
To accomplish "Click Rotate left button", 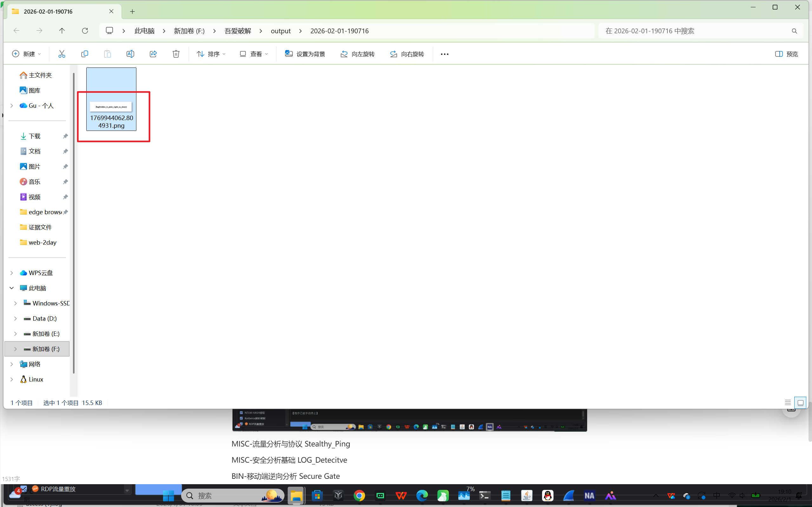I will [357, 54].
